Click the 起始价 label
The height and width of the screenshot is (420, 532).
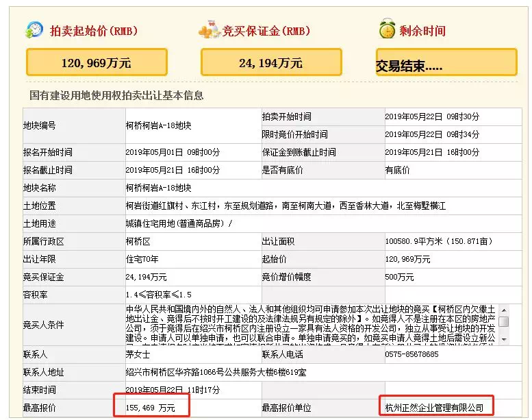tap(274, 260)
